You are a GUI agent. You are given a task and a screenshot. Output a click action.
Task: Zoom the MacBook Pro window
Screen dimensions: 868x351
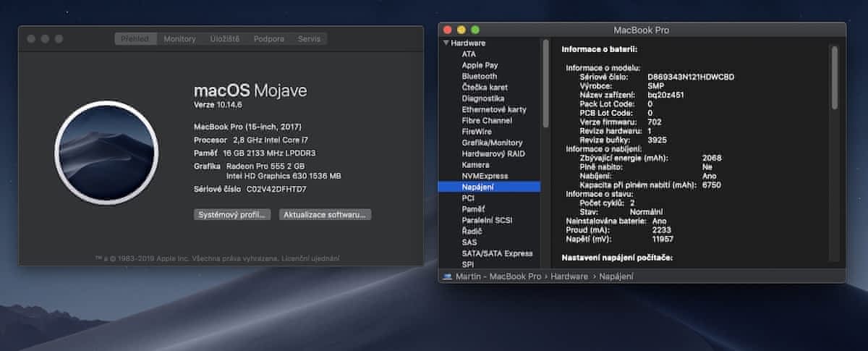(475, 30)
